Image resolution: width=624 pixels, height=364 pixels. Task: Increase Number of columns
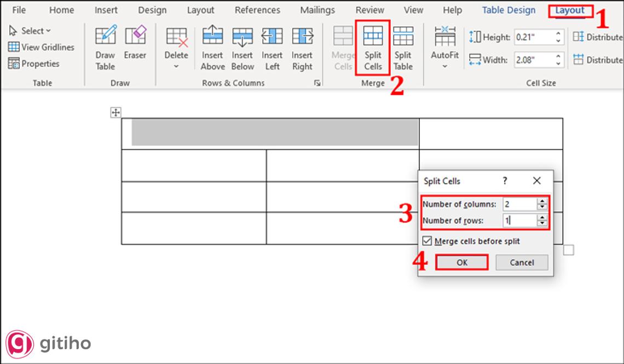click(542, 201)
